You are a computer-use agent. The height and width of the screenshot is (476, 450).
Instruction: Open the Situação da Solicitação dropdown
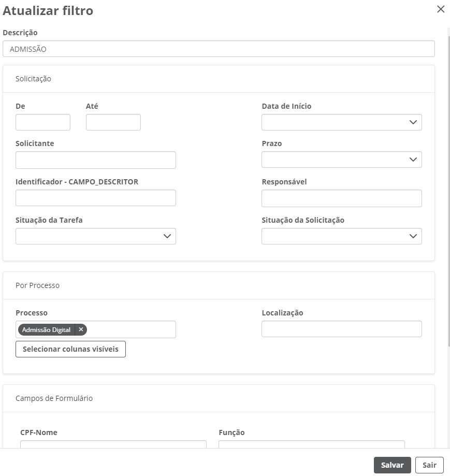point(341,236)
